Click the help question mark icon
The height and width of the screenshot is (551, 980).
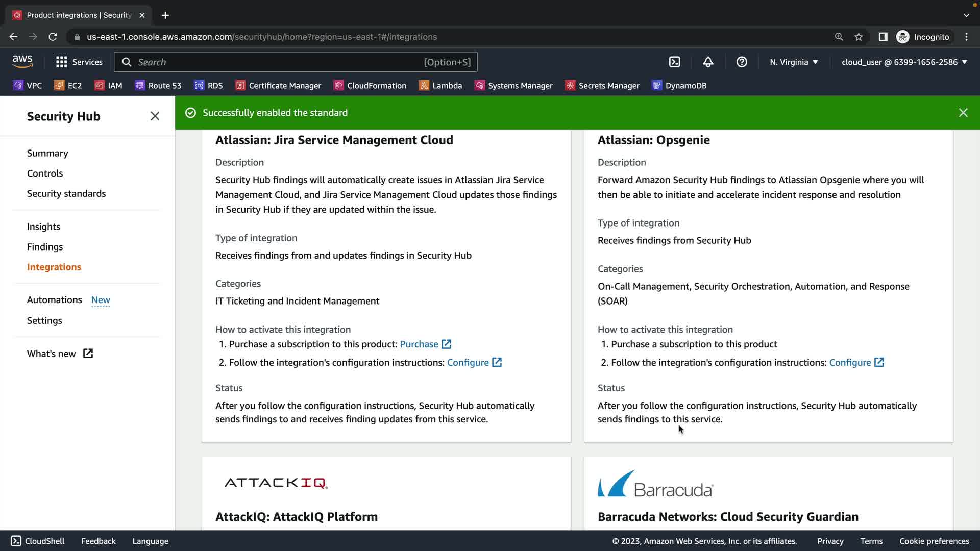pos(742,62)
